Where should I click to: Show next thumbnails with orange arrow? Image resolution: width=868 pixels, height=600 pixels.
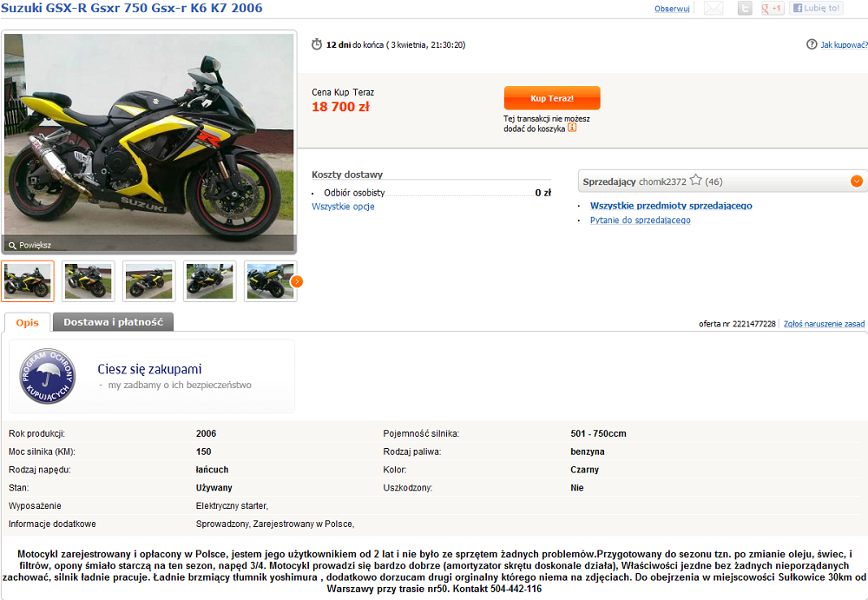[297, 281]
